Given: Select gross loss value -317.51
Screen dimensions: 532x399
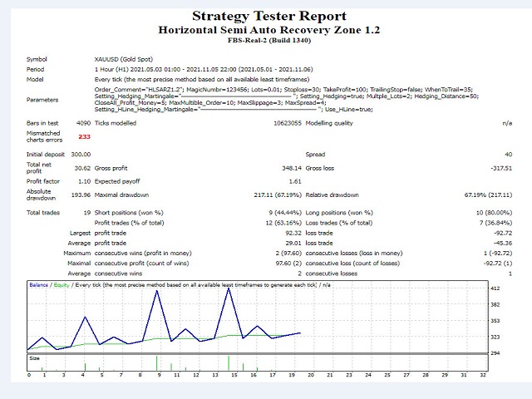Looking at the screenshot, I should [x=501, y=168].
